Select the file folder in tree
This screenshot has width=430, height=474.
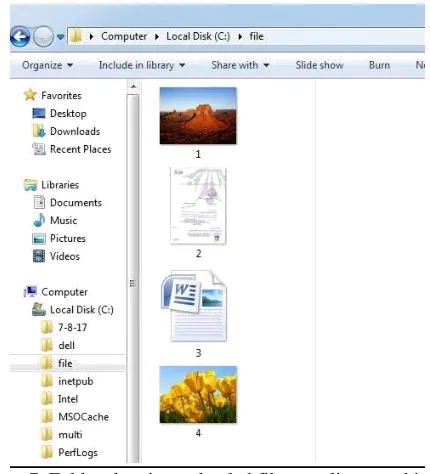(65, 363)
